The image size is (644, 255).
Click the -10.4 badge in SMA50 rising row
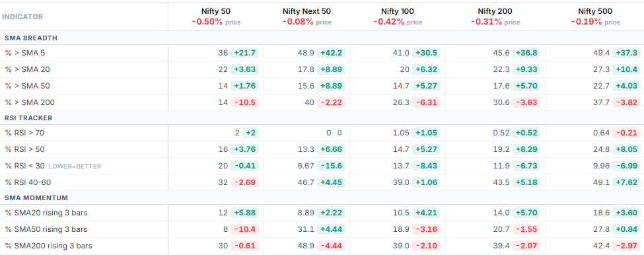click(245, 229)
